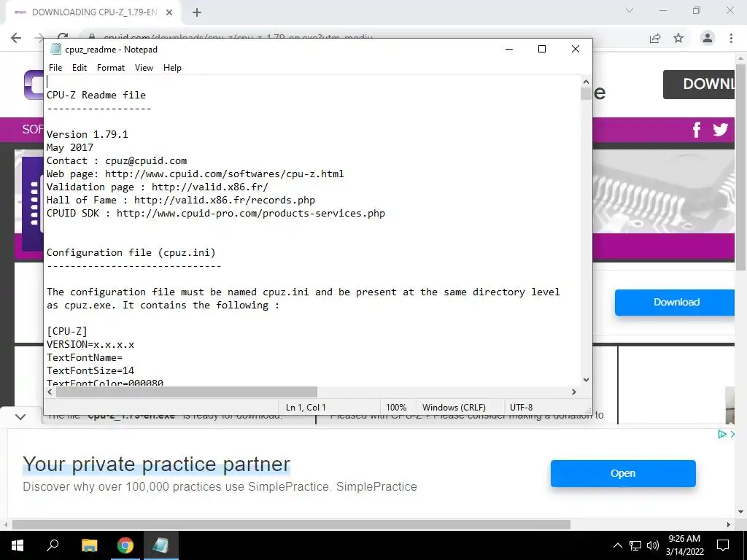
Task: Click the CPUID SDK URL line
Action: [216, 214]
